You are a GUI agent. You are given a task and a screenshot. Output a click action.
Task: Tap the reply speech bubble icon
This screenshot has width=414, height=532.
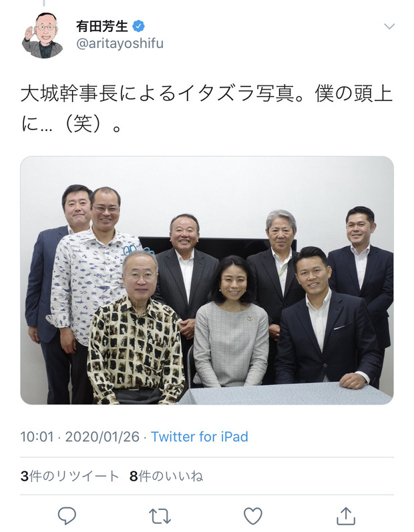[x=67, y=516]
